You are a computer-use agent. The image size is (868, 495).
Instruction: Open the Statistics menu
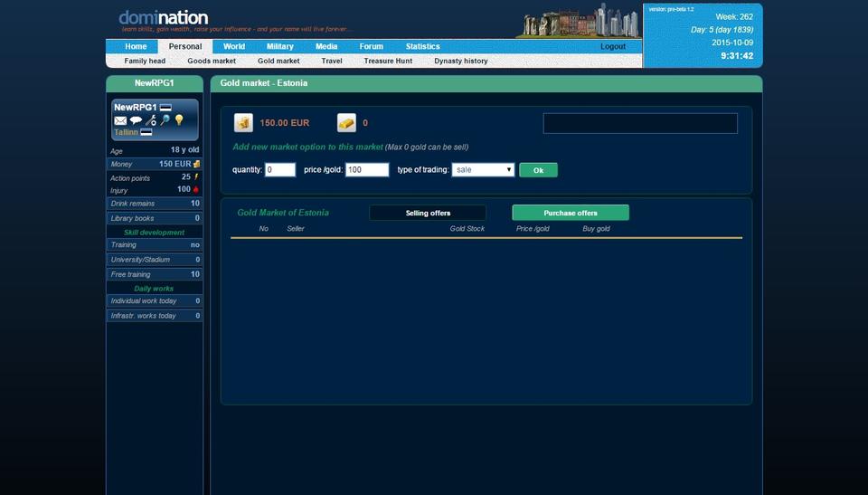422,46
